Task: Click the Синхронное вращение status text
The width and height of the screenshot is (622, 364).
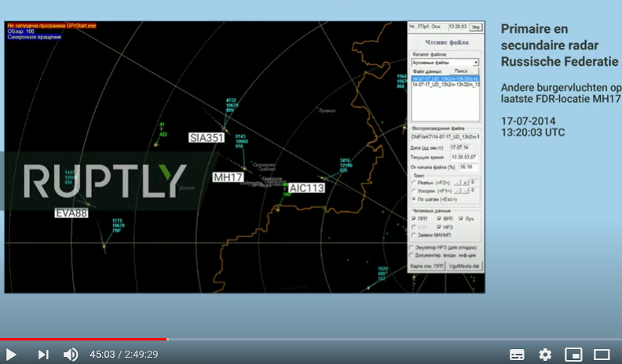Action: [34, 37]
